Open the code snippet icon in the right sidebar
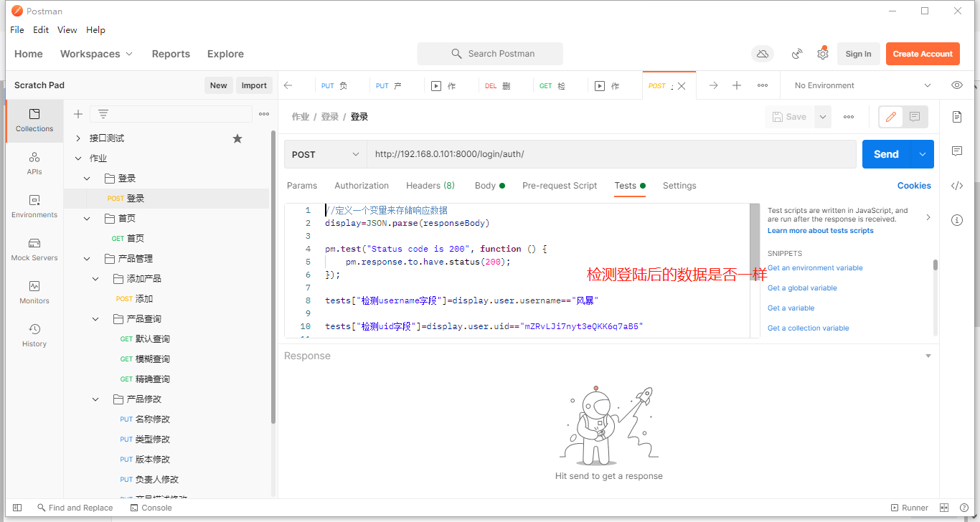The image size is (980, 522). click(957, 186)
